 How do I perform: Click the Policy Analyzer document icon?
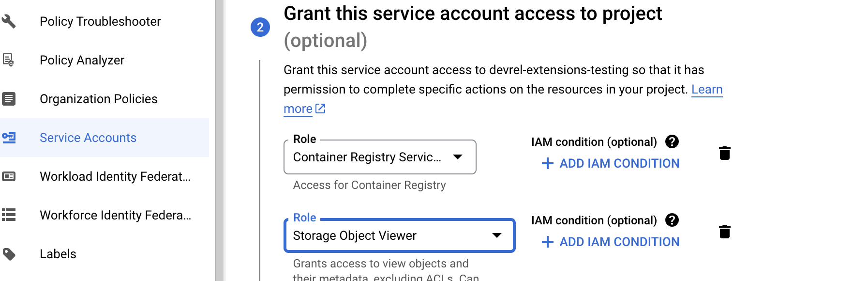[x=9, y=60]
